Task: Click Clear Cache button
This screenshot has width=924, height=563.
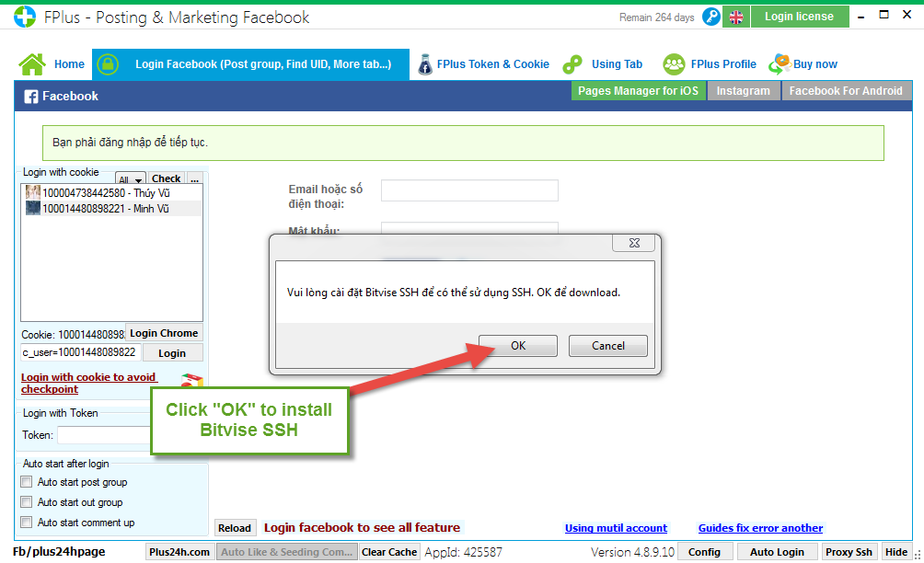Action: 389,552
